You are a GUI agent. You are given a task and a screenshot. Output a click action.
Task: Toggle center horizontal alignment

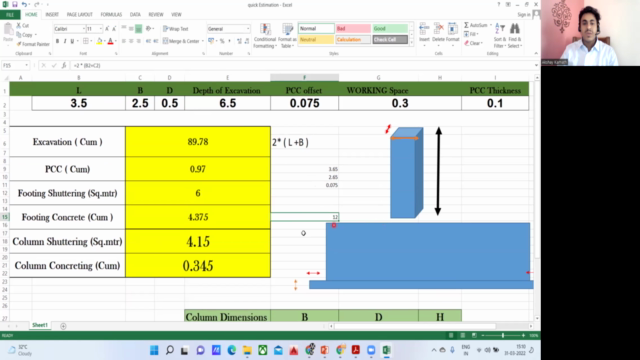click(x=131, y=41)
